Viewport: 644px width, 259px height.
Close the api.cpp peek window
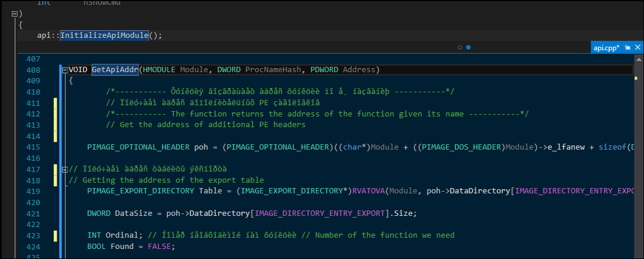coord(638,47)
